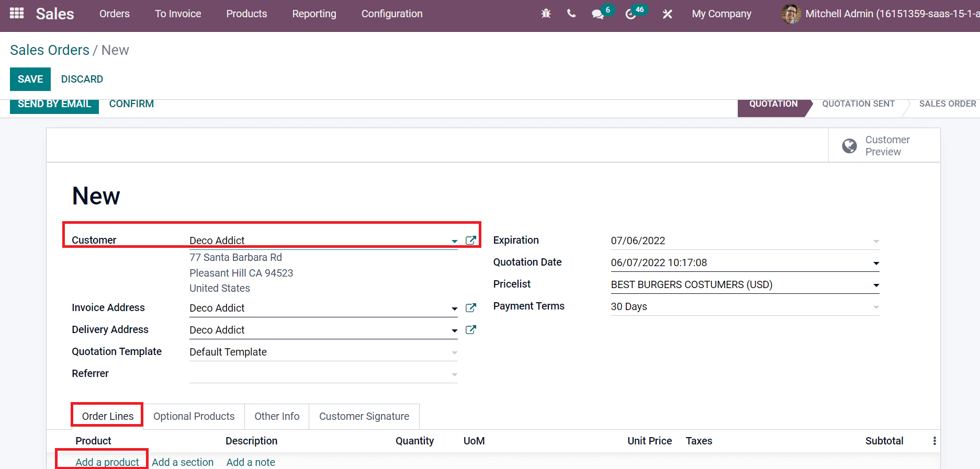Click the Add a product link
Screen dimensions: 980x469
(x=107, y=462)
